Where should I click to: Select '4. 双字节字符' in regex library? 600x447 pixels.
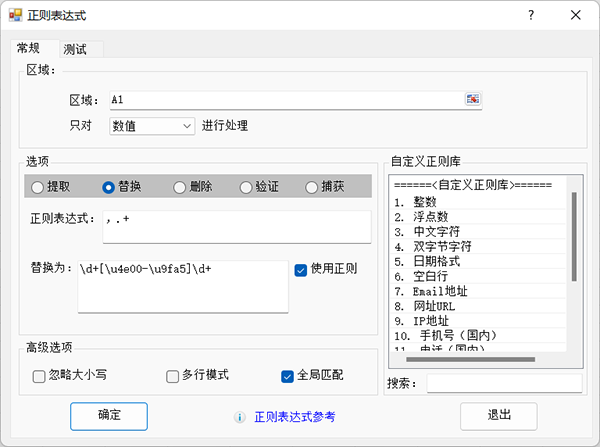pyautogui.click(x=479, y=246)
